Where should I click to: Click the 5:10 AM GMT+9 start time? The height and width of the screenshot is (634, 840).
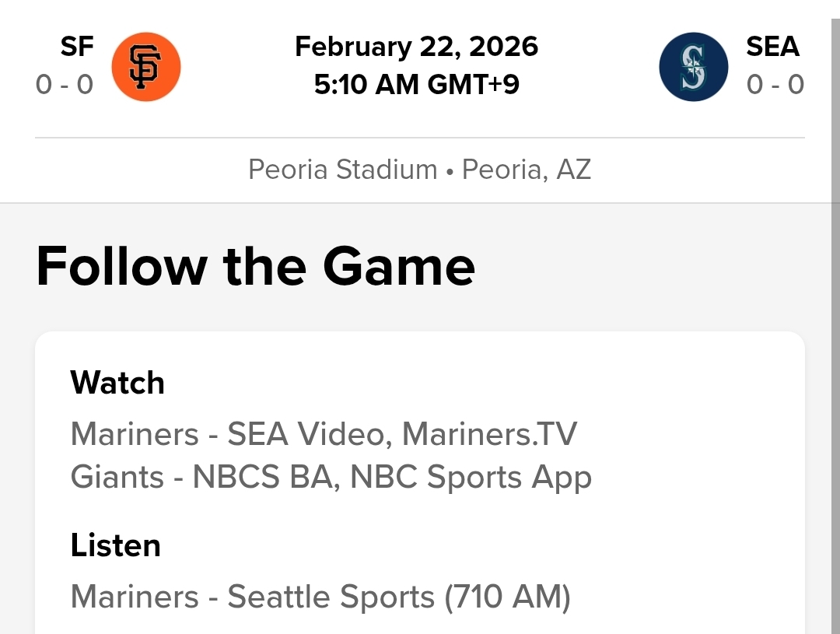click(417, 84)
